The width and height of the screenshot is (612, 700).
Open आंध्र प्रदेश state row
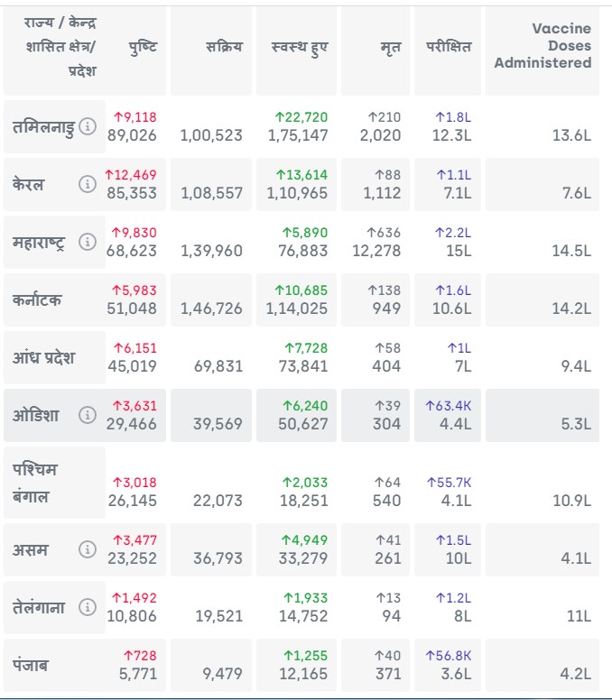44,358
